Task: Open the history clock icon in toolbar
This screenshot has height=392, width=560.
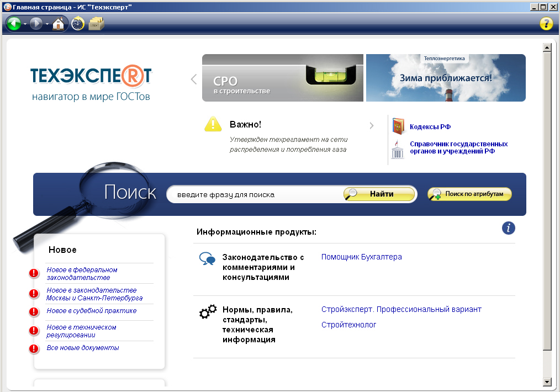Action: [x=77, y=24]
